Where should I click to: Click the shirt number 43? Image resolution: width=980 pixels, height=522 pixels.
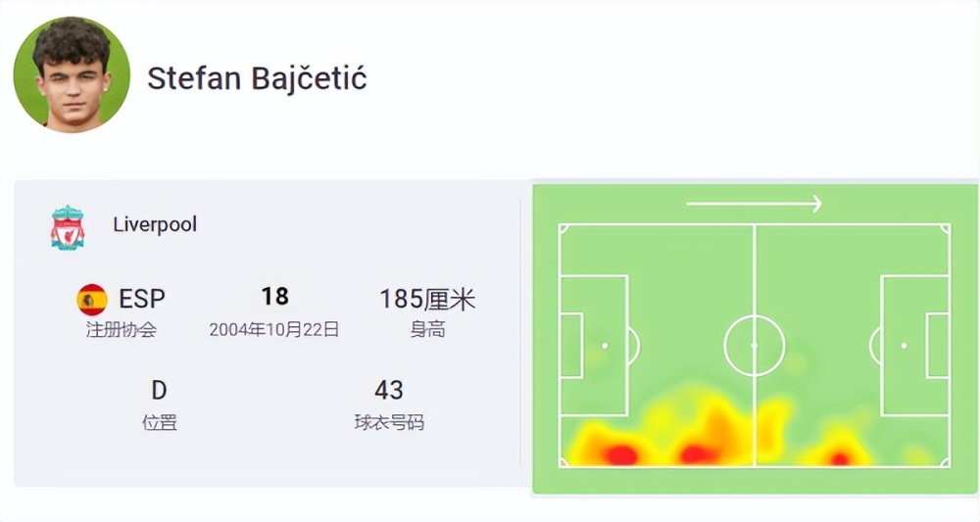[x=389, y=390]
